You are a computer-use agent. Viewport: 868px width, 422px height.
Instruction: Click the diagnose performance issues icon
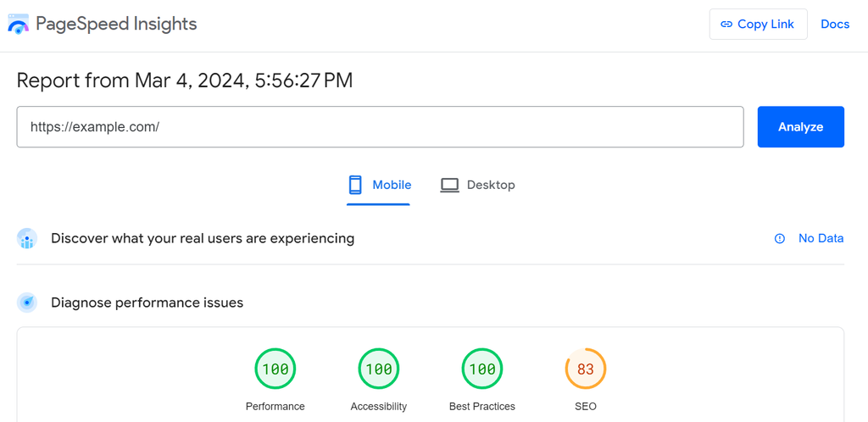pyautogui.click(x=27, y=303)
